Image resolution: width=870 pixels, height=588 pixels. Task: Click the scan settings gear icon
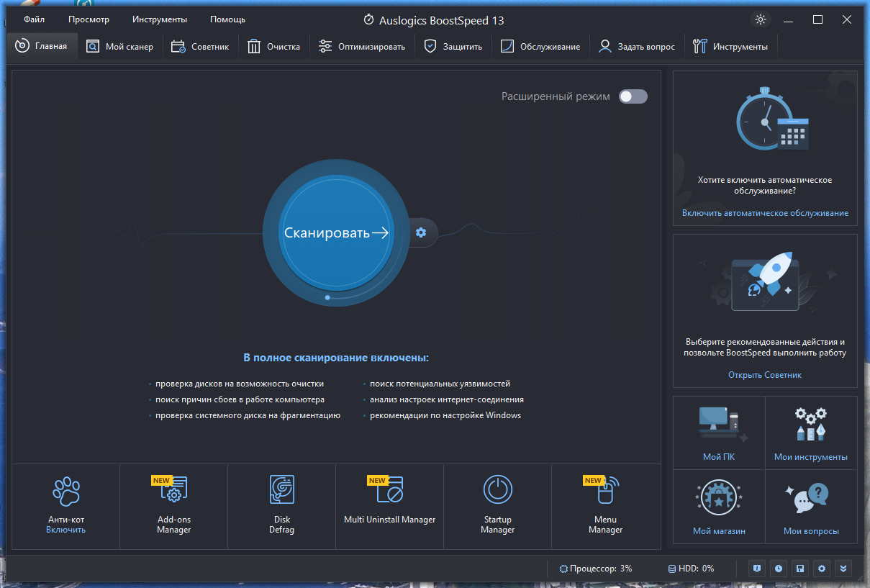pyautogui.click(x=421, y=232)
